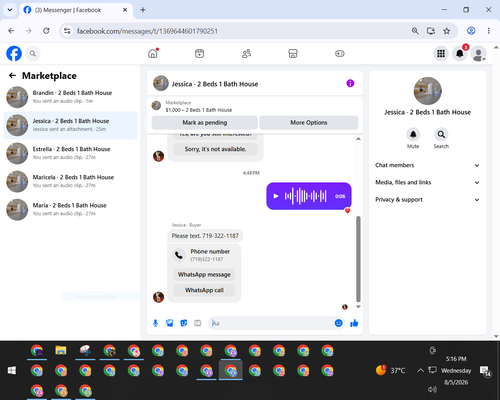The width and height of the screenshot is (500, 400).
Task: Expand Media, files and links section
Action: pyautogui.click(x=427, y=182)
